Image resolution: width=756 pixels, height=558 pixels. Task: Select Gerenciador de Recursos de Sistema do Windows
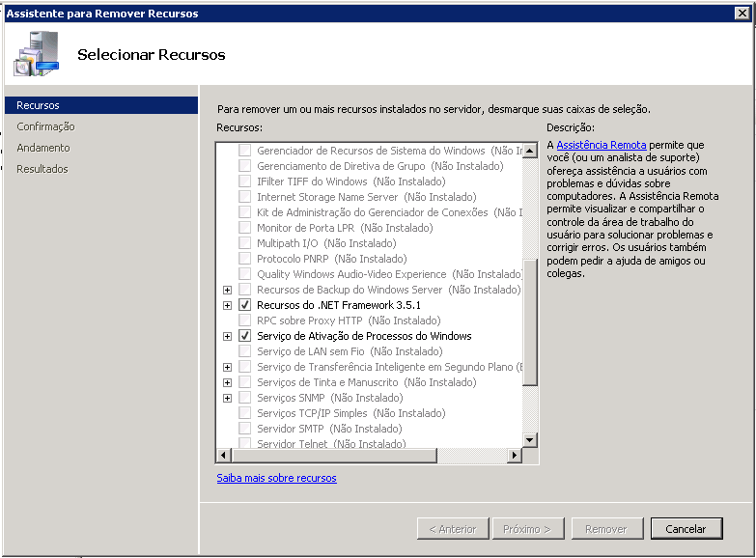[x=389, y=151]
